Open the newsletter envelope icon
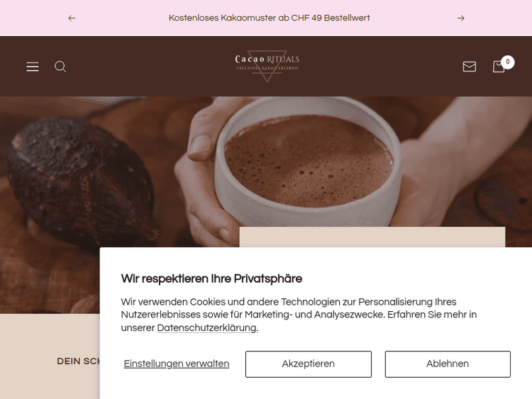 tap(470, 67)
